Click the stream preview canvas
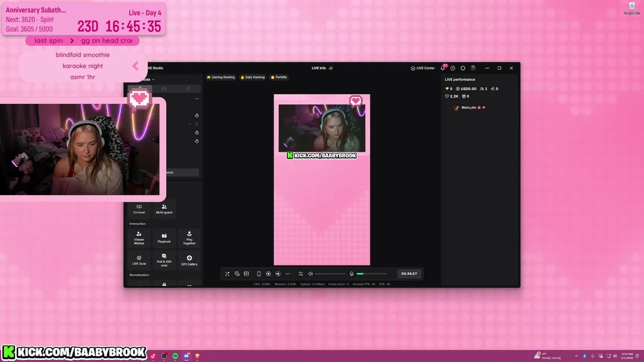644x362 pixels. pos(322,179)
